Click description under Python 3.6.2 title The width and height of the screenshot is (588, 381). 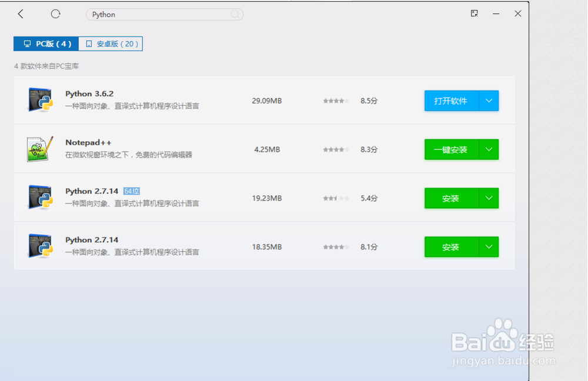pyautogui.click(x=132, y=106)
